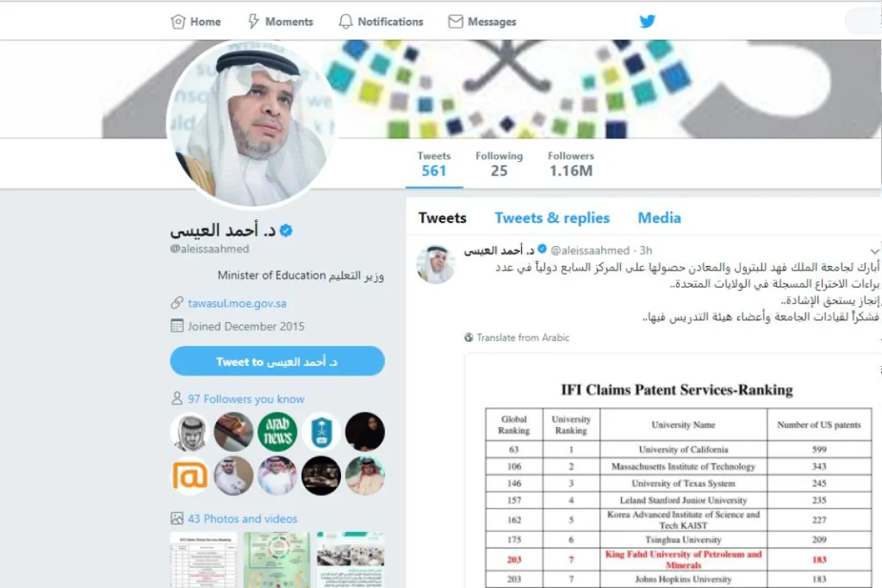Image resolution: width=882 pixels, height=588 pixels.
Task: View the Followers count of 1.16M
Action: (571, 163)
